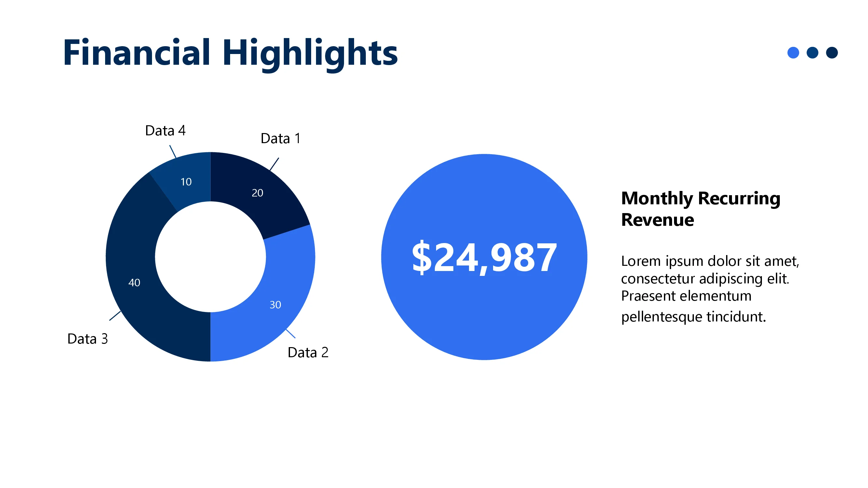Click the Data 4 chart label

pos(165,131)
